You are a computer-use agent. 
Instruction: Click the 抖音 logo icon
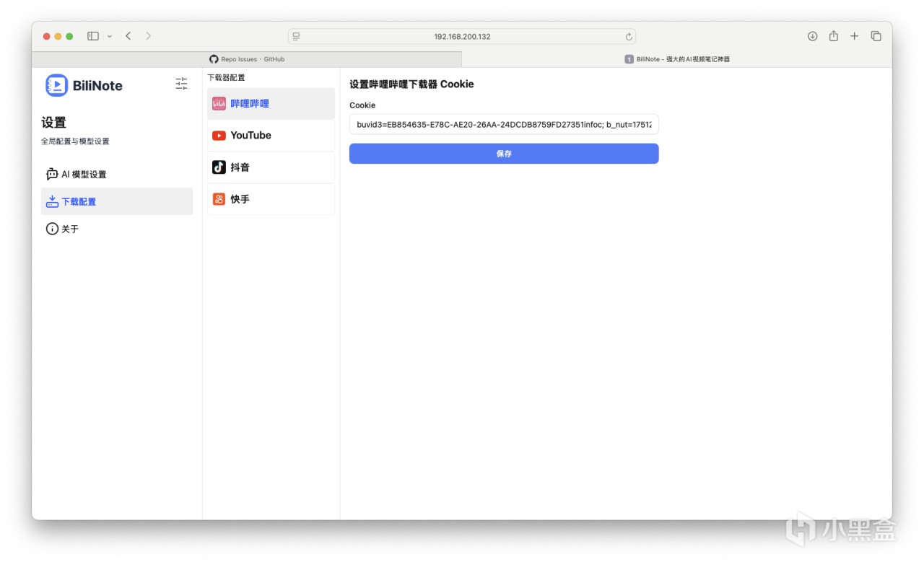(219, 167)
